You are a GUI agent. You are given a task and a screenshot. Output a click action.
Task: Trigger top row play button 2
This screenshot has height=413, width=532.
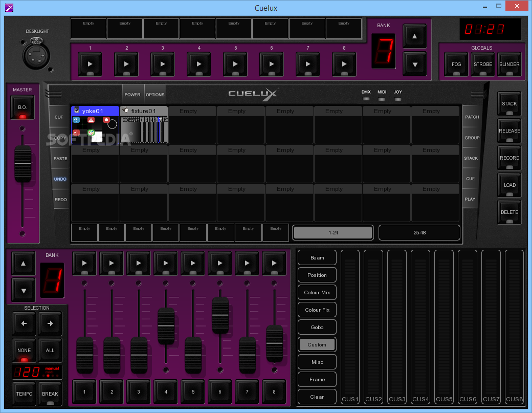tap(126, 64)
